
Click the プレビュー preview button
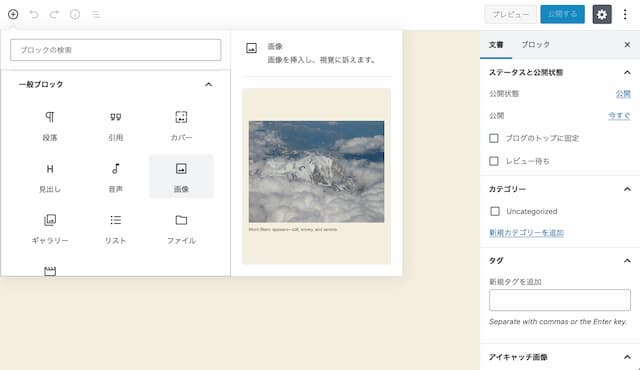510,14
